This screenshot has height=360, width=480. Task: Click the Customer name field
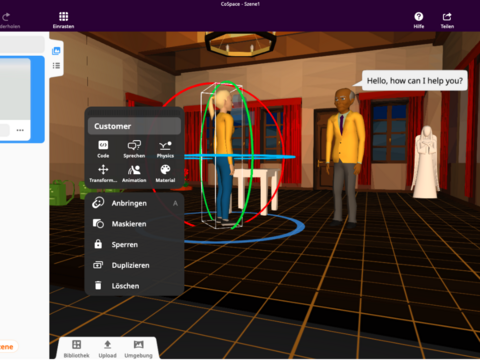click(134, 126)
